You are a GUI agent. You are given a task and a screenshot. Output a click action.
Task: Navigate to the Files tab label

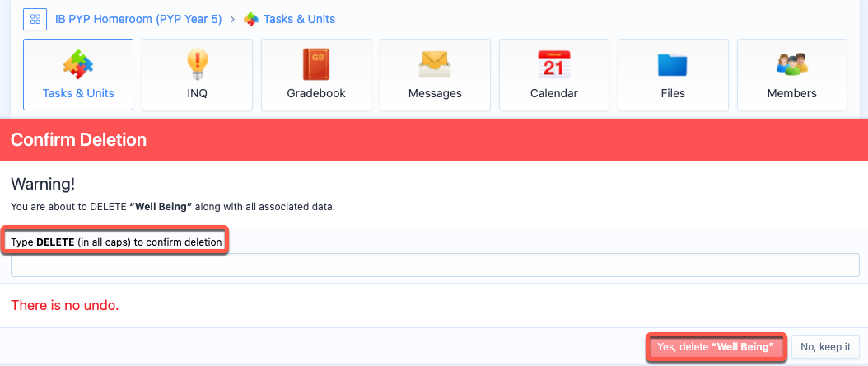(672, 93)
